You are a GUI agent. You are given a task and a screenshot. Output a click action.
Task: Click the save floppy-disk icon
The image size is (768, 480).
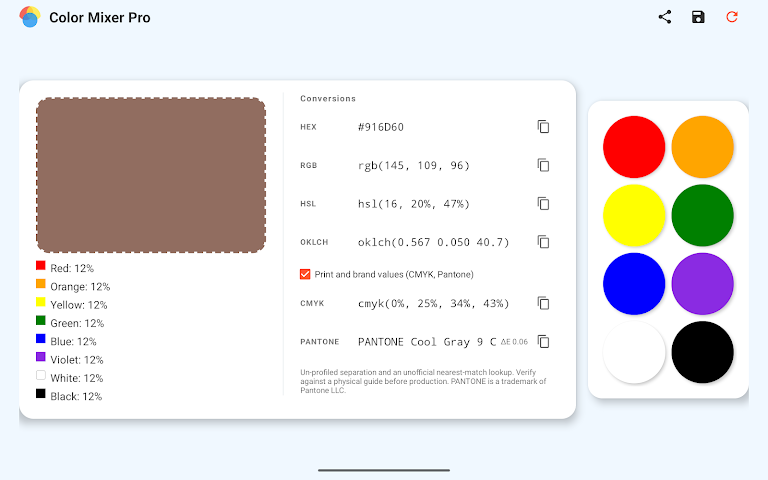pyautogui.click(x=698, y=17)
